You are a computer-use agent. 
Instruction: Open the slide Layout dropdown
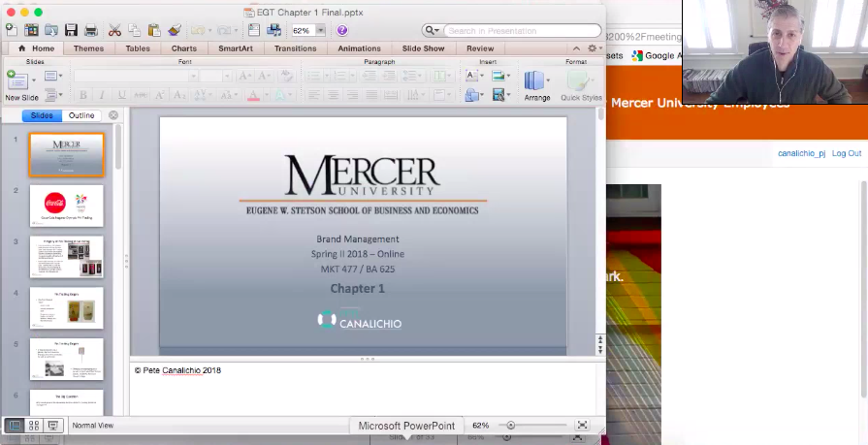(x=53, y=76)
